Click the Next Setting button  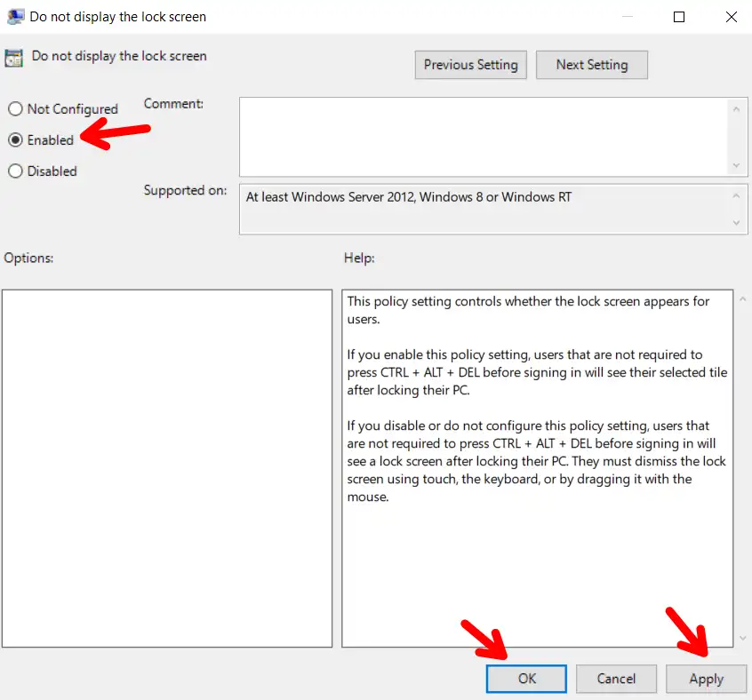[592, 64]
